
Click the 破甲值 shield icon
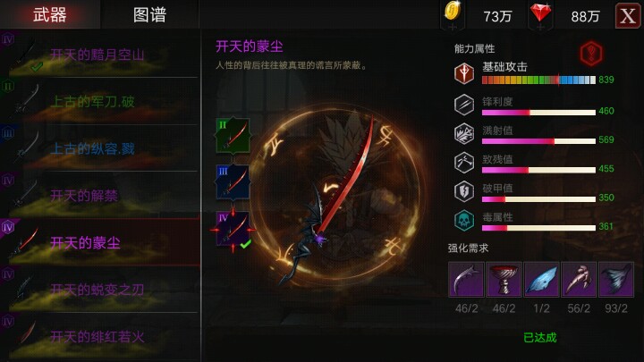coord(464,191)
